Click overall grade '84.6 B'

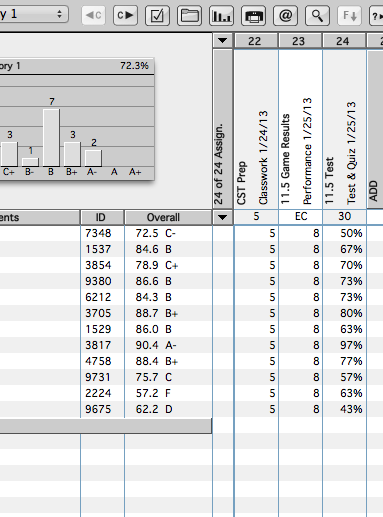pyautogui.click(x=153, y=249)
